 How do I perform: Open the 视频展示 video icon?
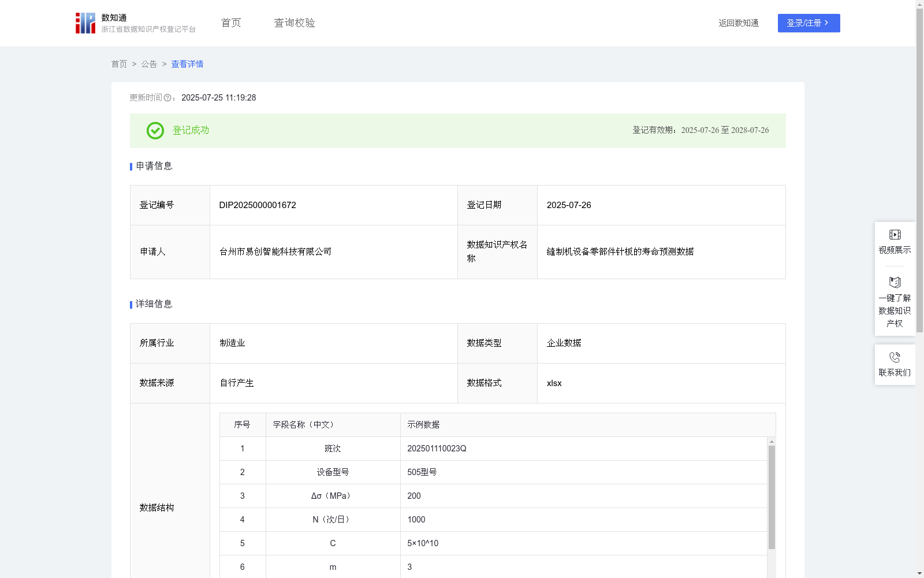895,235
